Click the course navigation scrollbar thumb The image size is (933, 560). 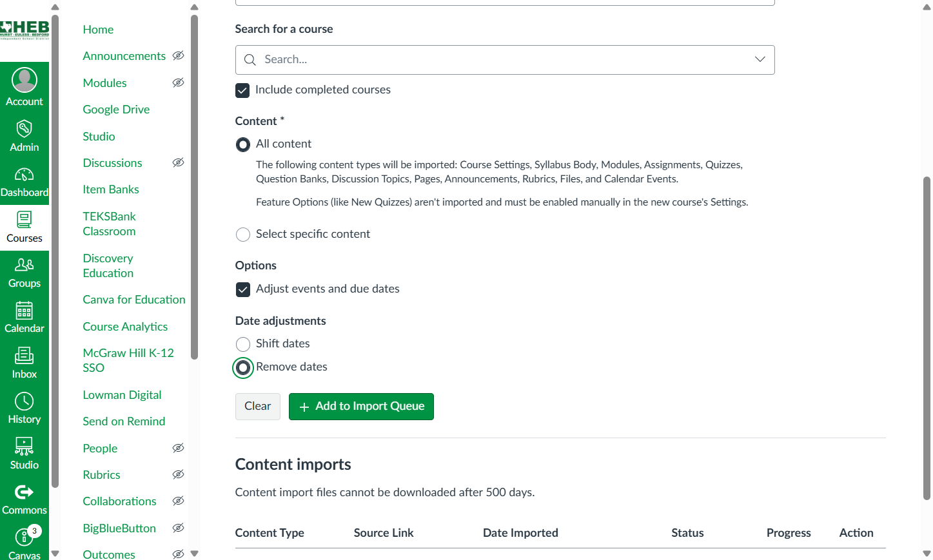coord(194,187)
